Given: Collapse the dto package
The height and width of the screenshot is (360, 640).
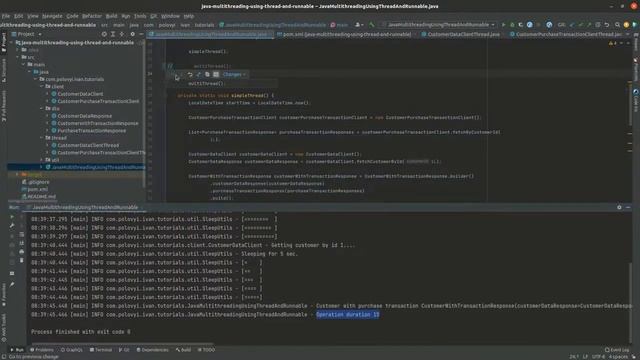Looking at the screenshot, I should pos(42,109).
